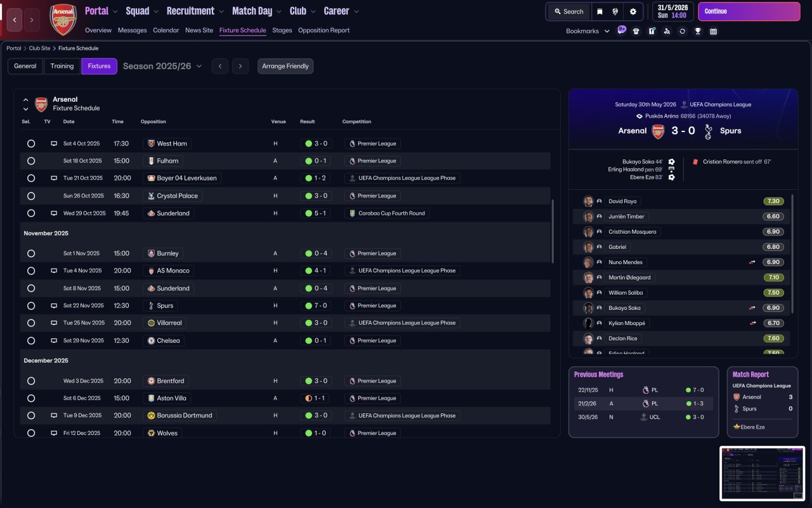This screenshot has height=508, width=812.
Task: Open the Overview sub-tab
Action: point(98,30)
